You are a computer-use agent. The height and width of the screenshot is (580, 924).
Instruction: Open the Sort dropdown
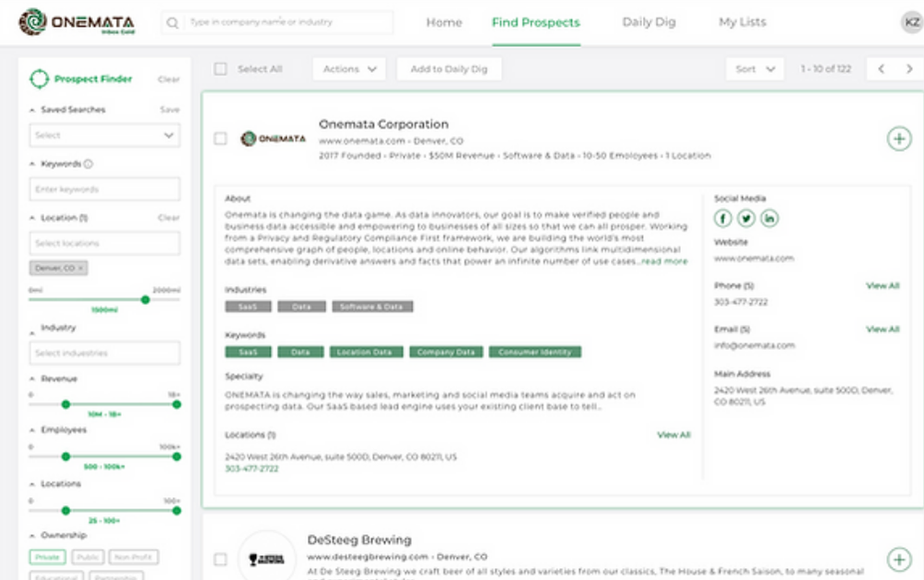coord(755,69)
